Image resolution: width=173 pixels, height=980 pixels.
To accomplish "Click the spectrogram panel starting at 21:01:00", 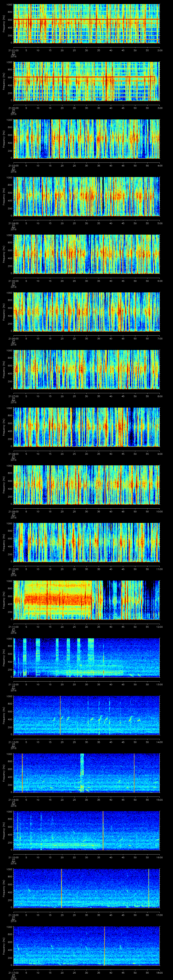I will point(87,24).
